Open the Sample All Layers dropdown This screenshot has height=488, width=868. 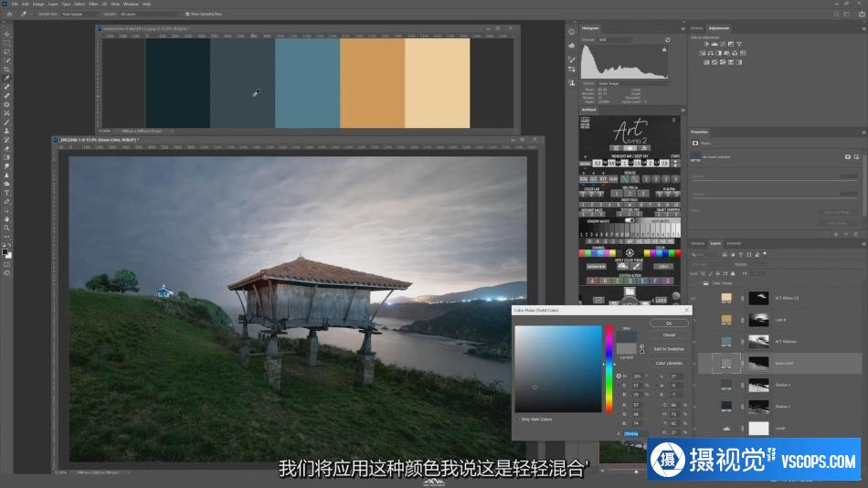(x=148, y=14)
